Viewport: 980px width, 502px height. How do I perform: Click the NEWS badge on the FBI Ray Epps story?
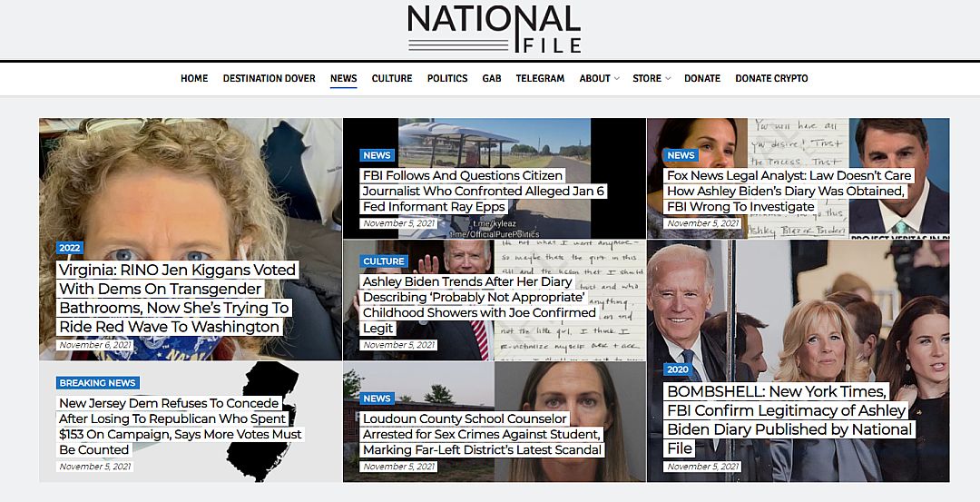377,155
